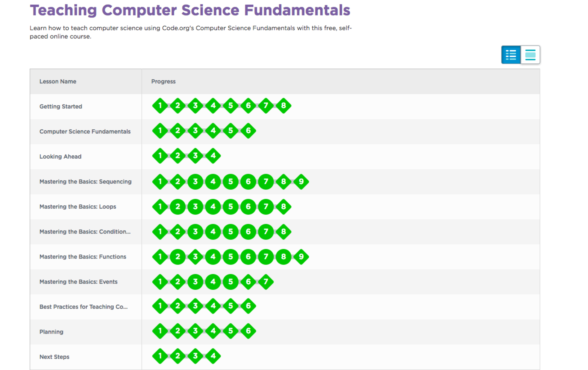Viewport: 588px width, 370px height.
Task: Click the Mastering the Basics: Loops lesson
Action: coord(78,207)
